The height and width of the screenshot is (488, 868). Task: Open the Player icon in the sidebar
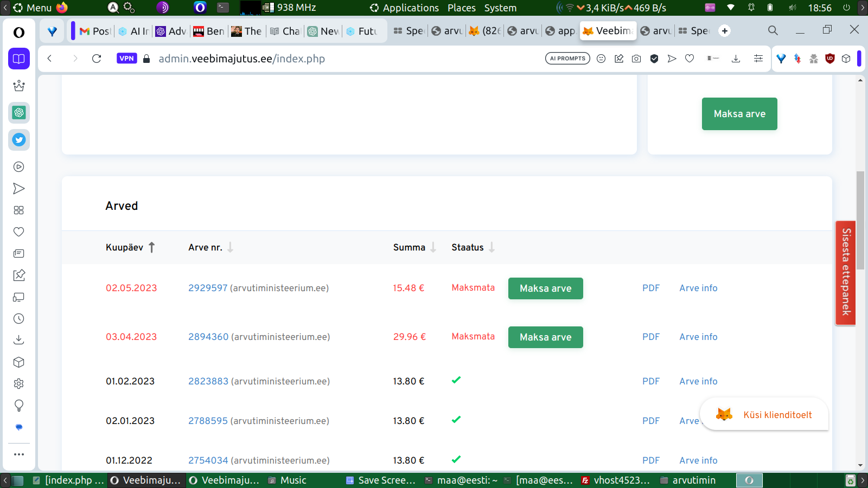19,167
